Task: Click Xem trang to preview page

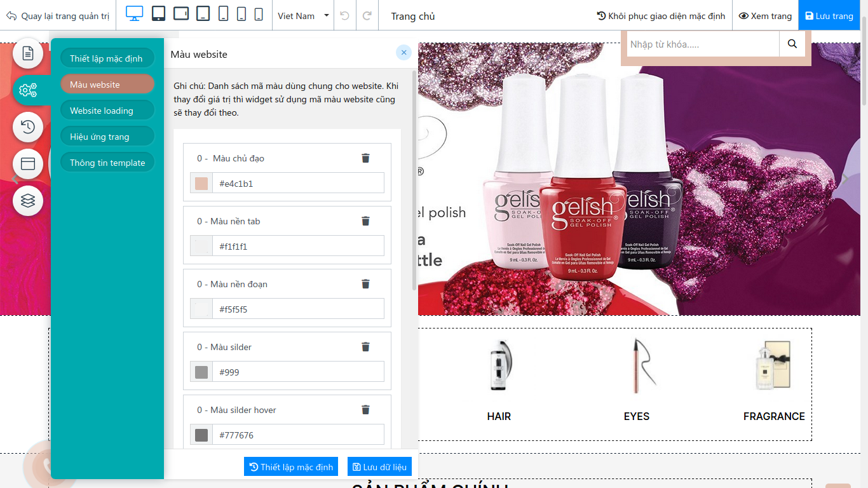Action: (765, 16)
